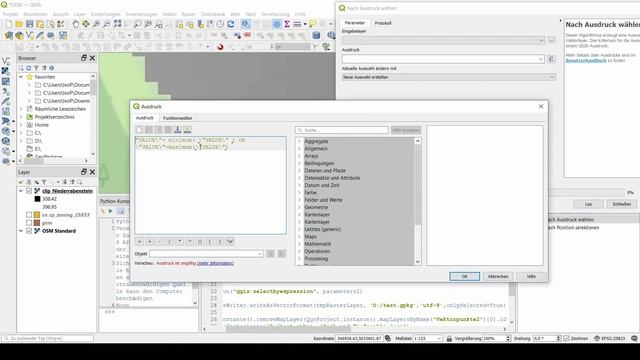The image size is (640, 360).
Task: Expand the Bedingungen function group
Action: coord(300,163)
